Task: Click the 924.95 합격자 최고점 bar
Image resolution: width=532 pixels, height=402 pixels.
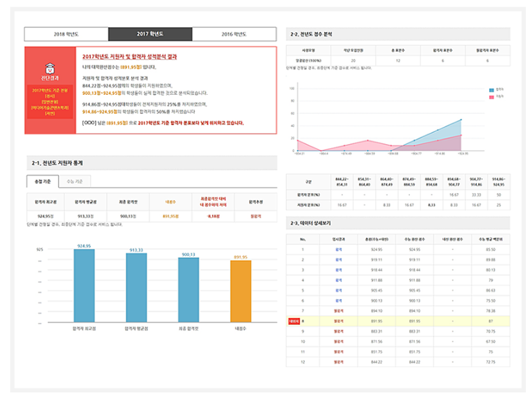Action: (85, 285)
